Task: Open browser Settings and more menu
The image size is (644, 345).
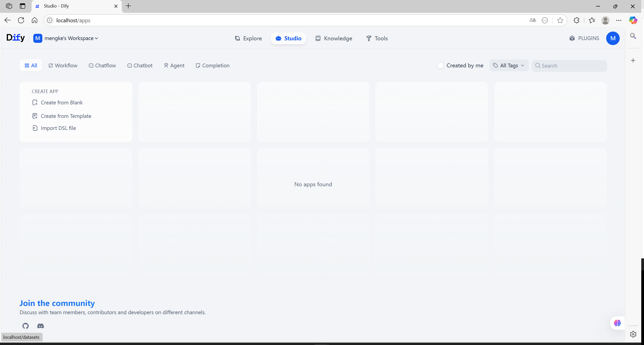Action: point(618,20)
